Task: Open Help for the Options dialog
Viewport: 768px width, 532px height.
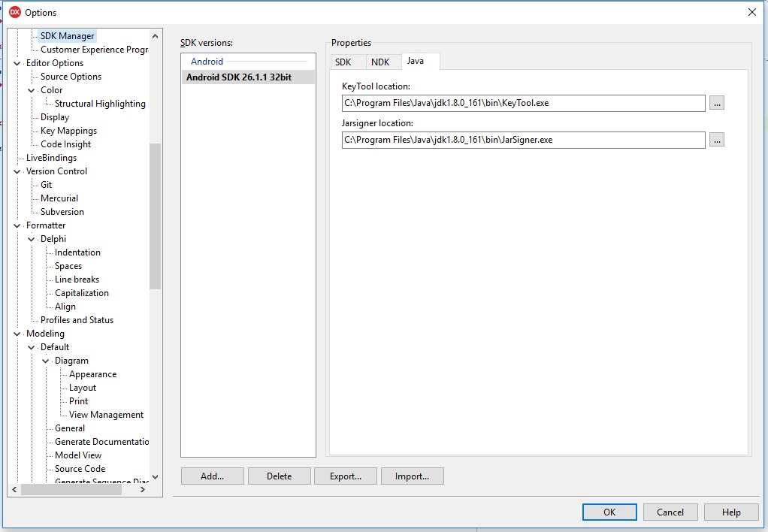Action: click(x=731, y=512)
